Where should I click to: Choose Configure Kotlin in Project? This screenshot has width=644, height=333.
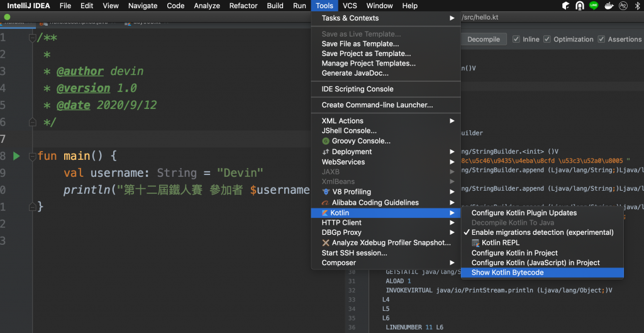tap(542, 253)
